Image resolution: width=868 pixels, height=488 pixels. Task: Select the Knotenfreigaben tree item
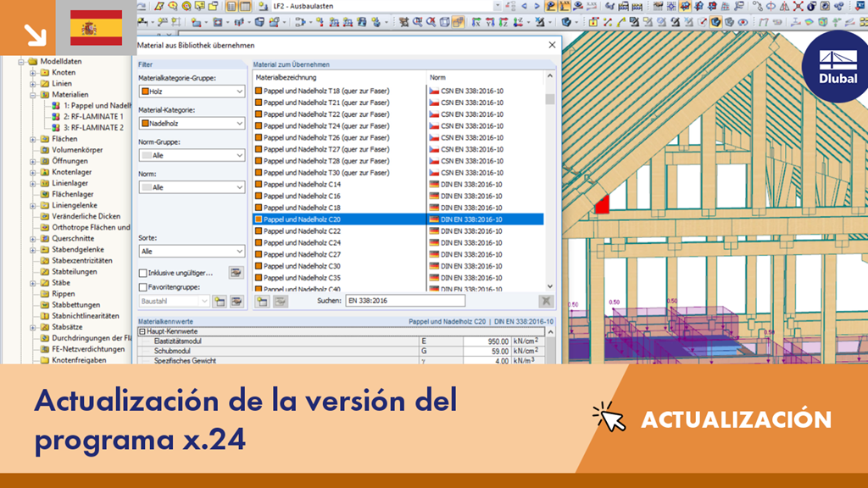point(79,360)
